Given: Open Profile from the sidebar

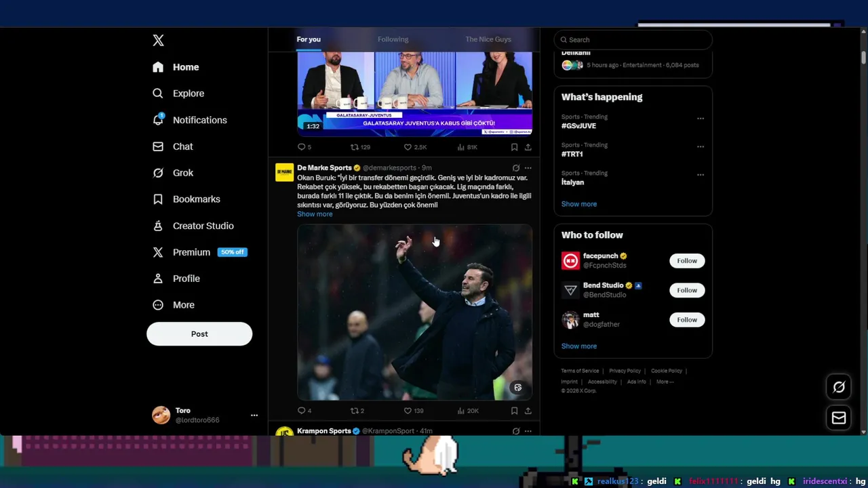Looking at the screenshot, I should coord(176,279).
